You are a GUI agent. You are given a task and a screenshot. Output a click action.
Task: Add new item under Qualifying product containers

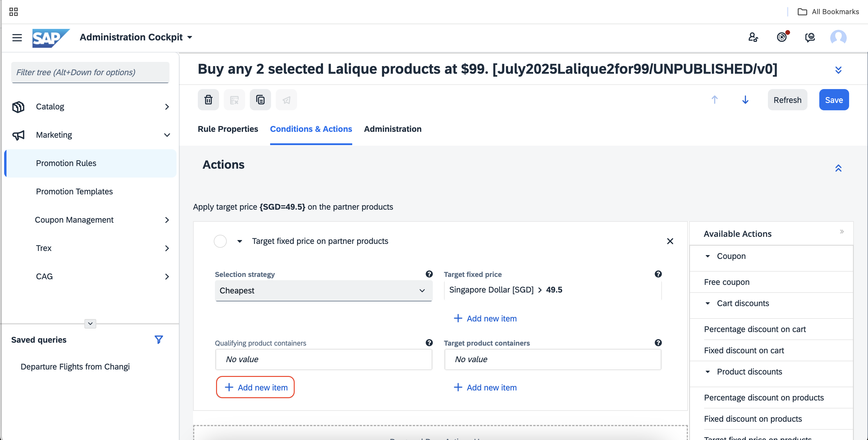pyautogui.click(x=255, y=387)
